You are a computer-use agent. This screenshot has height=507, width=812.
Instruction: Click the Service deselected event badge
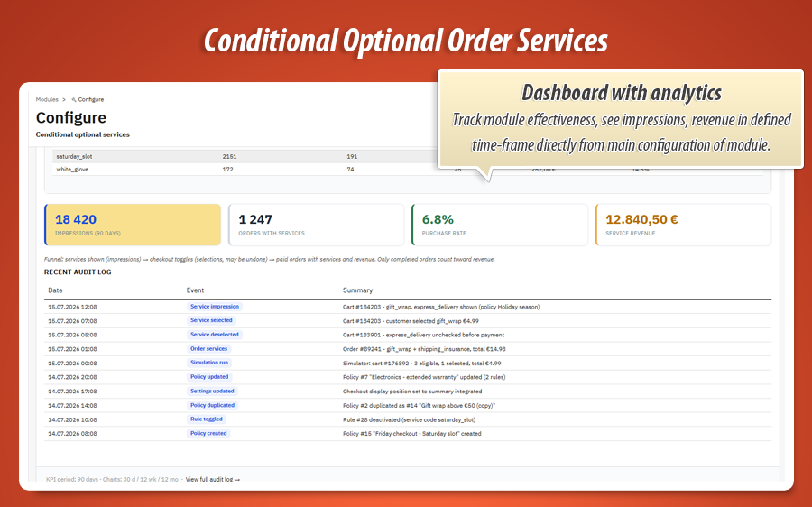[x=215, y=335]
